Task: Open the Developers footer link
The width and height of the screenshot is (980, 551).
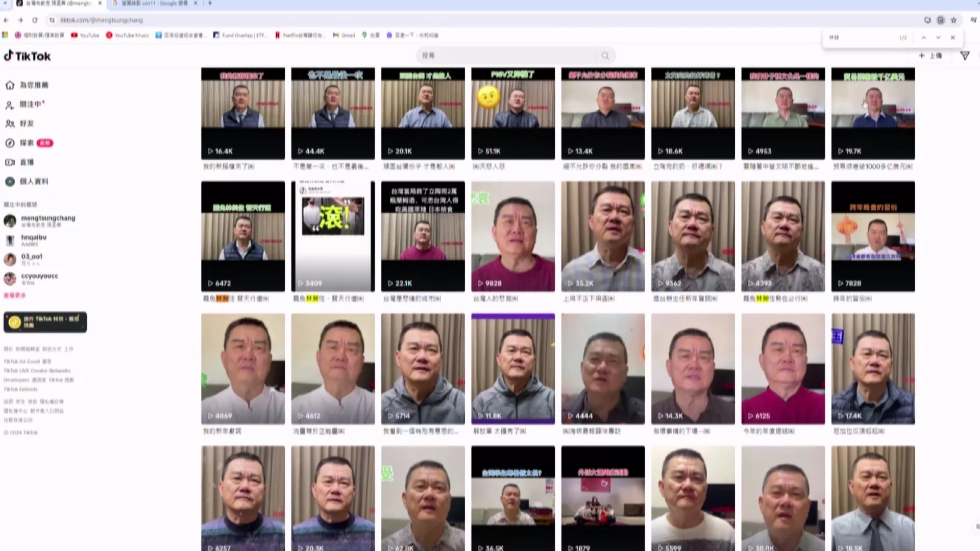Action: coord(16,380)
